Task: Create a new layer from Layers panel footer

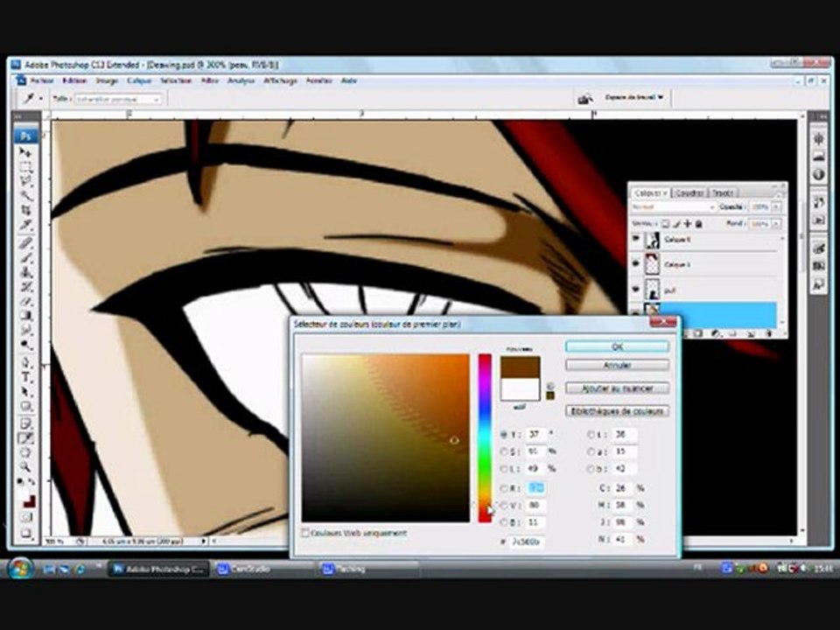Action: (x=751, y=333)
